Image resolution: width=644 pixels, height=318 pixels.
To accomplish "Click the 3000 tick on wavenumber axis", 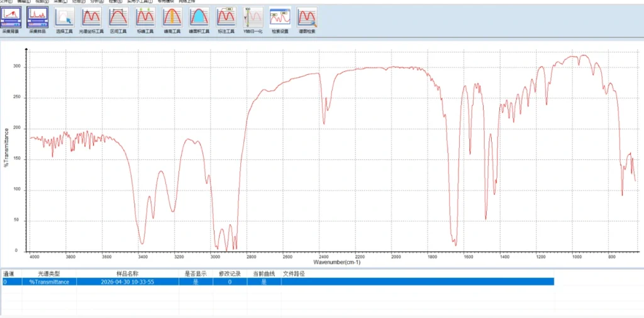I will pos(215,257).
